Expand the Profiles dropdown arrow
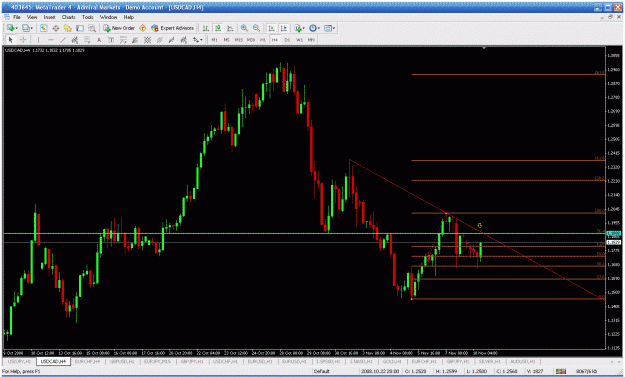 [x=31, y=28]
